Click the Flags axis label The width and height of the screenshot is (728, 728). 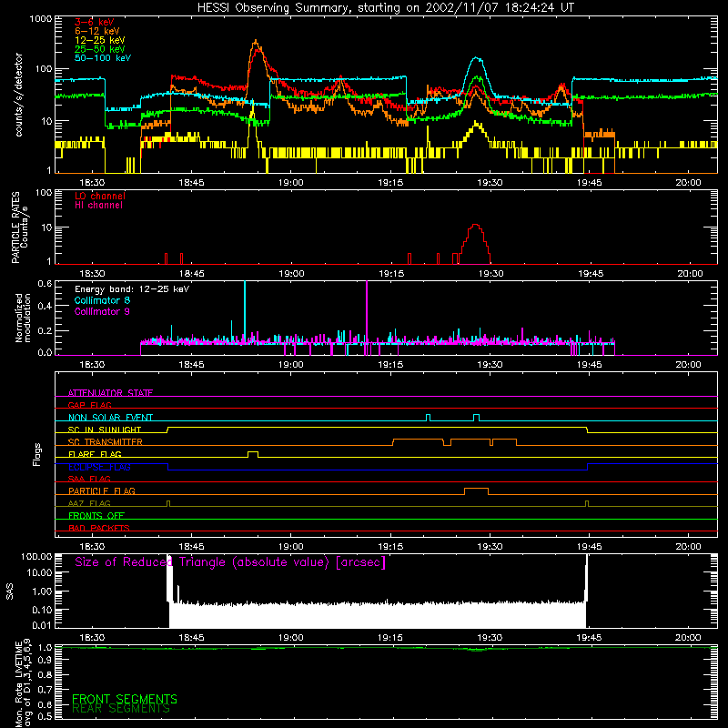(x=36, y=454)
